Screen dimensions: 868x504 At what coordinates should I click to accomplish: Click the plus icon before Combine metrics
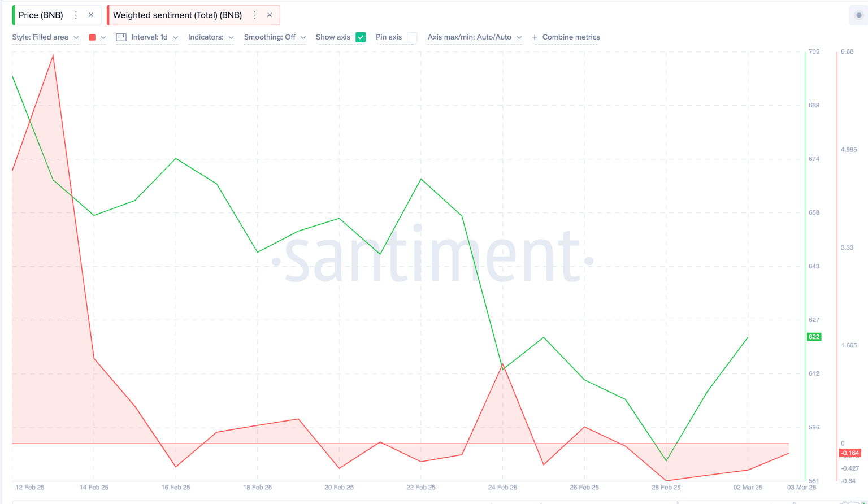[534, 37]
